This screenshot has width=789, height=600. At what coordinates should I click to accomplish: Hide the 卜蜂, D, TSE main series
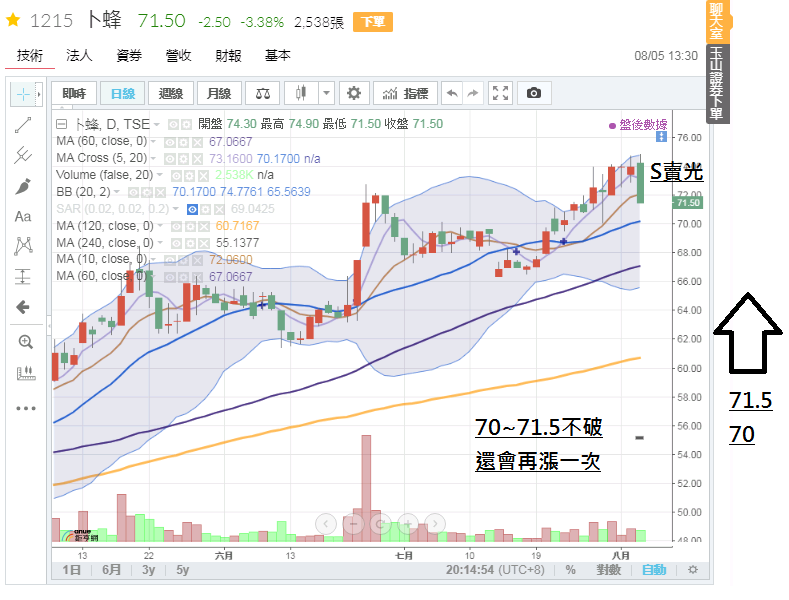pyautogui.click(x=174, y=124)
